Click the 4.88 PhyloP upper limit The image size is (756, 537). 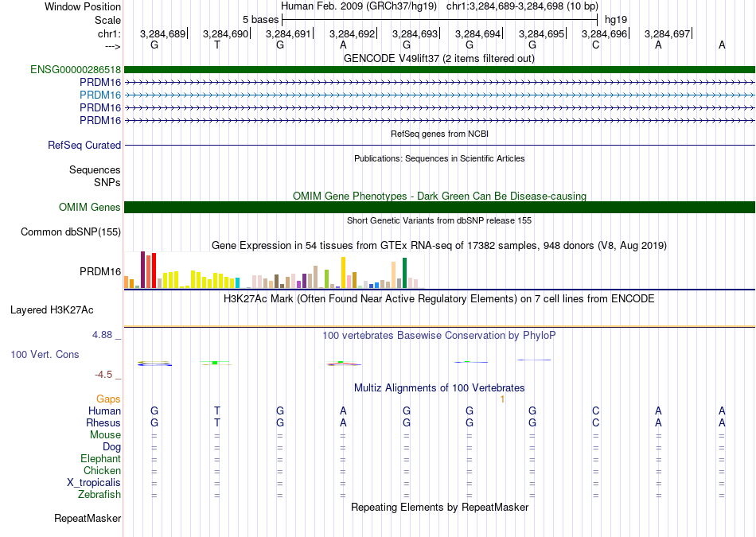click(102, 335)
